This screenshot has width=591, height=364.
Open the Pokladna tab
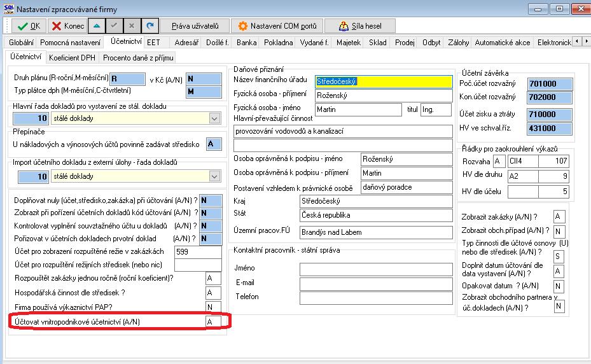click(x=278, y=43)
